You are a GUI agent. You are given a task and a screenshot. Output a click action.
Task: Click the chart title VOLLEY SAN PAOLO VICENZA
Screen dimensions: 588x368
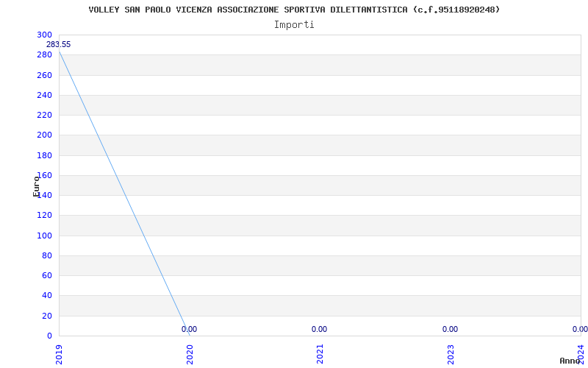pyautogui.click(x=294, y=10)
